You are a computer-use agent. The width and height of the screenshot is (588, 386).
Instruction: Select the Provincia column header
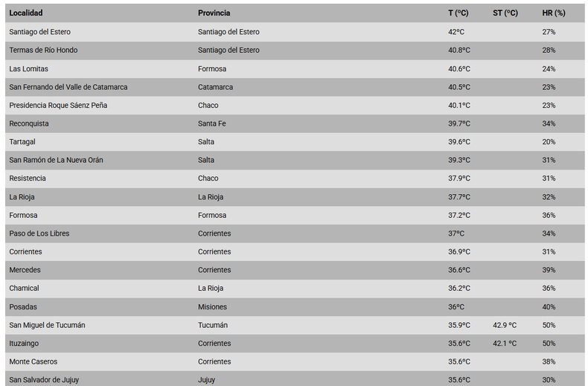pyautogui.click(x=214, y=13)
